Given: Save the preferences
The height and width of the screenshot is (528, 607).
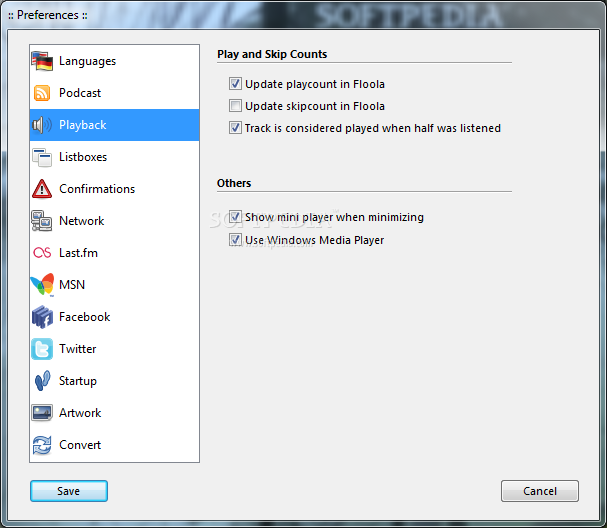Looking at the screenshot, I should tap(69, 491).
